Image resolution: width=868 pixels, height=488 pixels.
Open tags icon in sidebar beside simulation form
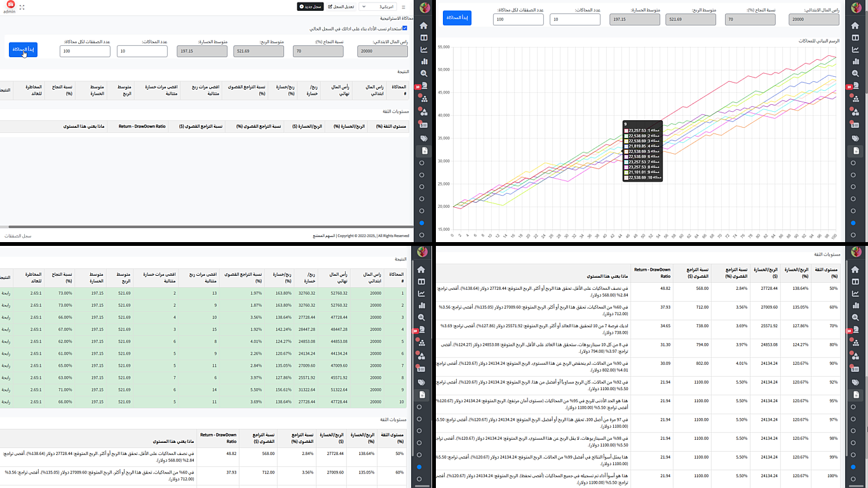point(424,139)
